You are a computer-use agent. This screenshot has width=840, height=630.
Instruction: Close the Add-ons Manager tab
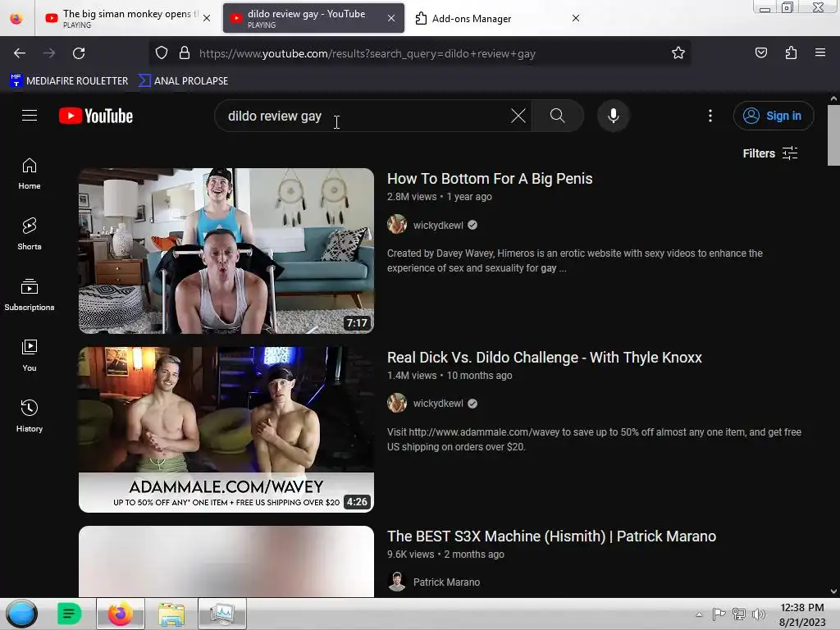point(576,18)
